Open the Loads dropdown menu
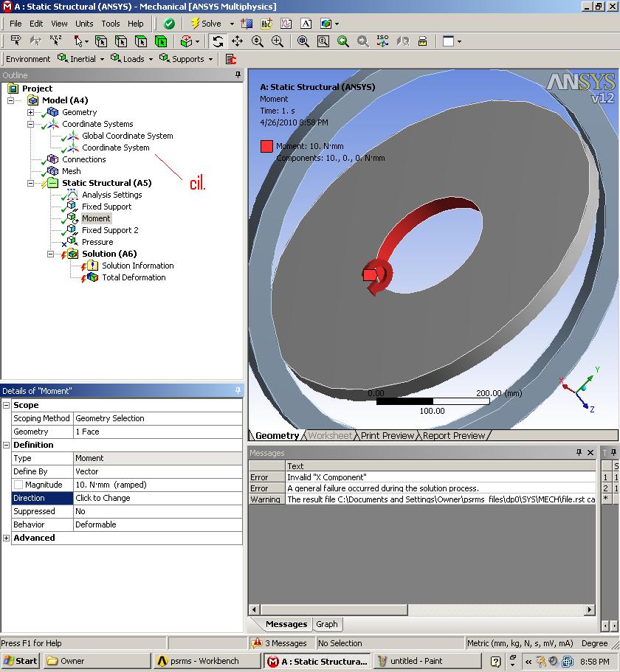 click(134, 59)
